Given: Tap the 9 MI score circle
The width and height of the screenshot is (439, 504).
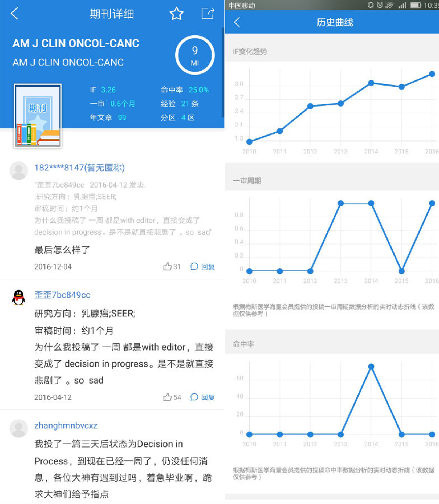Looking at the screenshot, I should click(x=194, y=55).
